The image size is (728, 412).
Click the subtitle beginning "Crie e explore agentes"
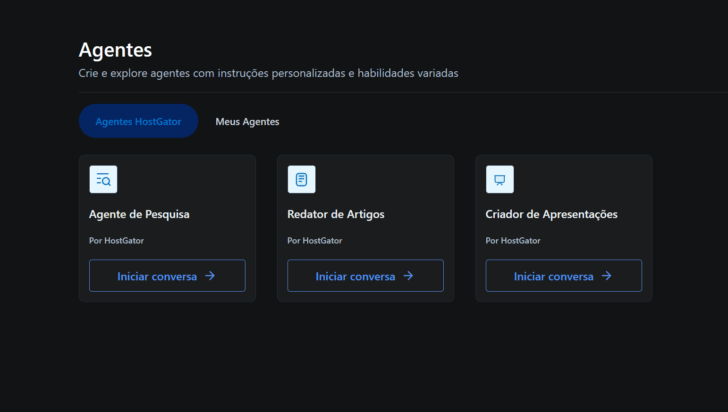click(x=268, y=73)
